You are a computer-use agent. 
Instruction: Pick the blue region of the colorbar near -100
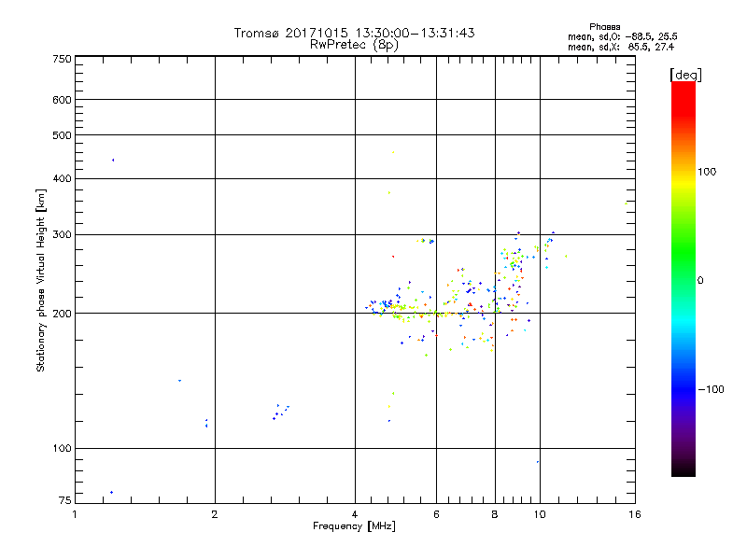[684, 389]
